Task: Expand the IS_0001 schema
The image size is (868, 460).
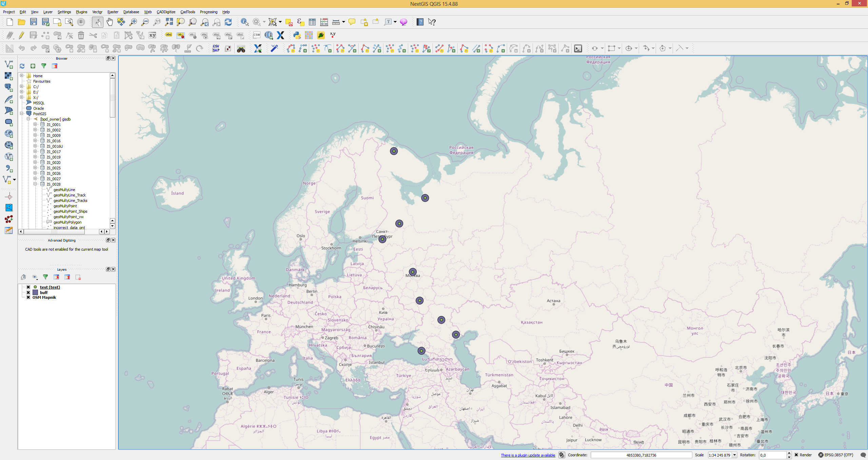Action: (x=35, y=124)
